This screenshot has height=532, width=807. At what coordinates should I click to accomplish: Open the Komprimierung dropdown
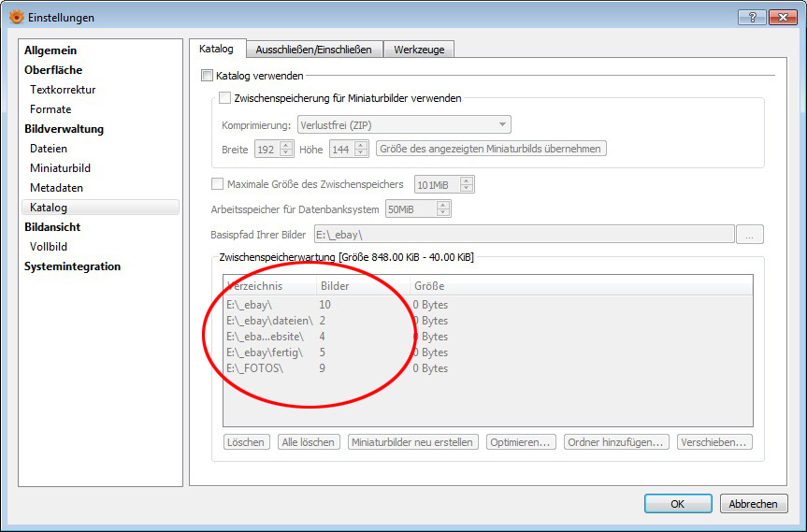click(404, 124)
